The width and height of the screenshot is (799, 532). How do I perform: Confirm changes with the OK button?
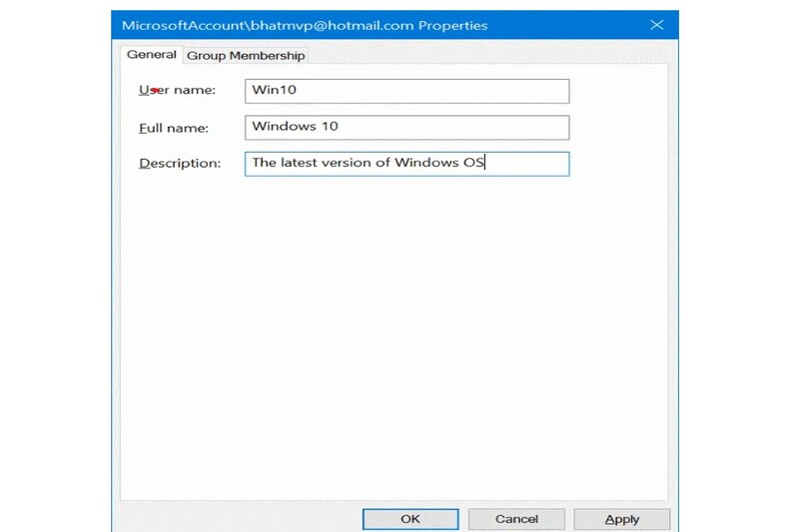(x=410, y=519)
